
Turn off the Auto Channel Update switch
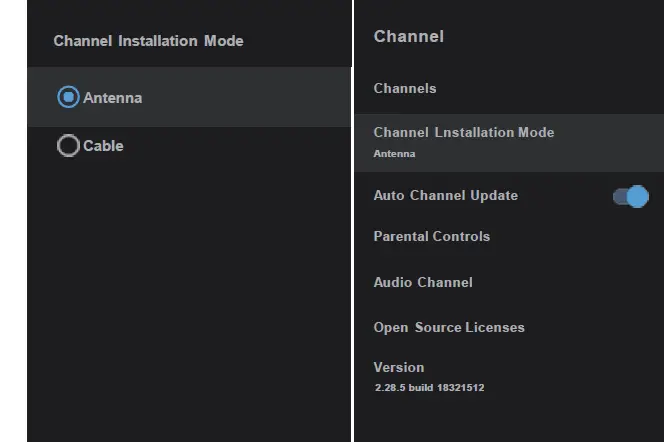tap(630, 196)
